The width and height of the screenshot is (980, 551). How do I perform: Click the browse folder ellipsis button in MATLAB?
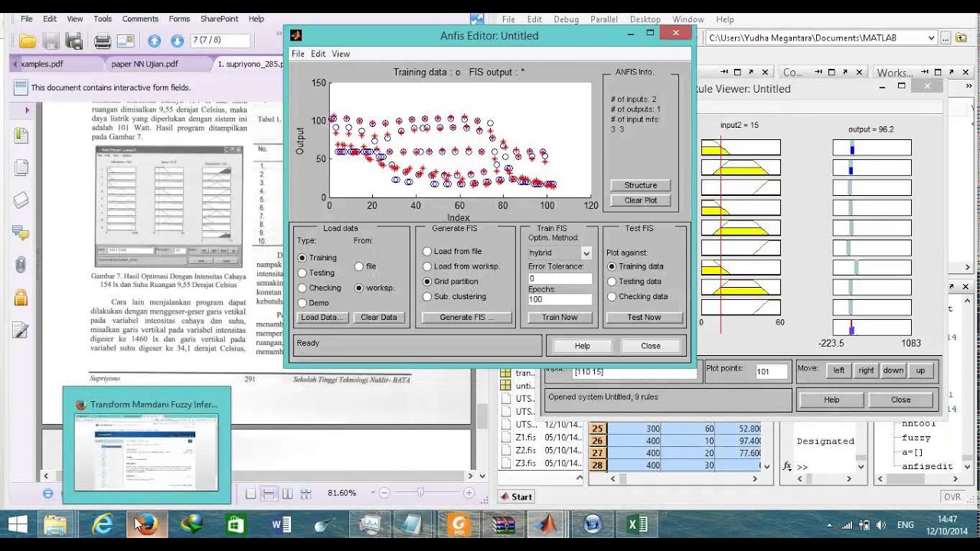[x=947, y=37]
